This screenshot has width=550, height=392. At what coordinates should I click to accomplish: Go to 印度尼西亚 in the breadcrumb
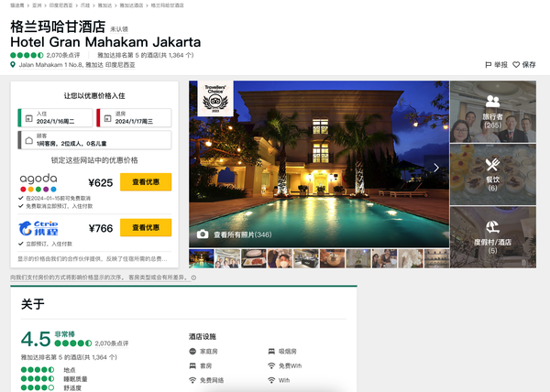tap(61, 5)
